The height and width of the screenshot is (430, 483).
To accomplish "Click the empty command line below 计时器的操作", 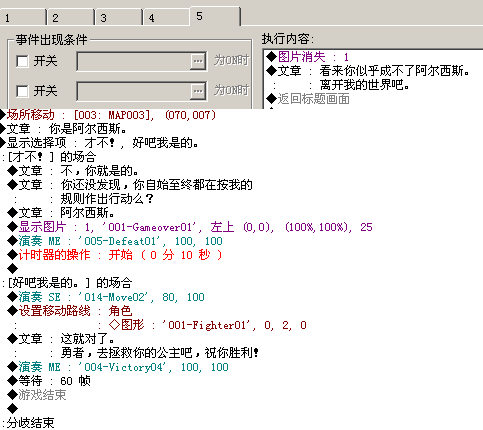I will 13,269.
